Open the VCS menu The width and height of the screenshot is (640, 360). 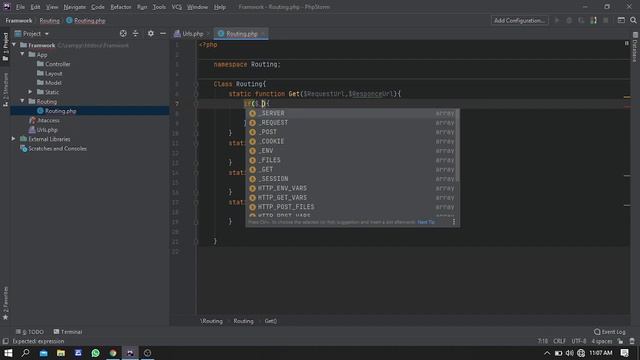point(176,7)
